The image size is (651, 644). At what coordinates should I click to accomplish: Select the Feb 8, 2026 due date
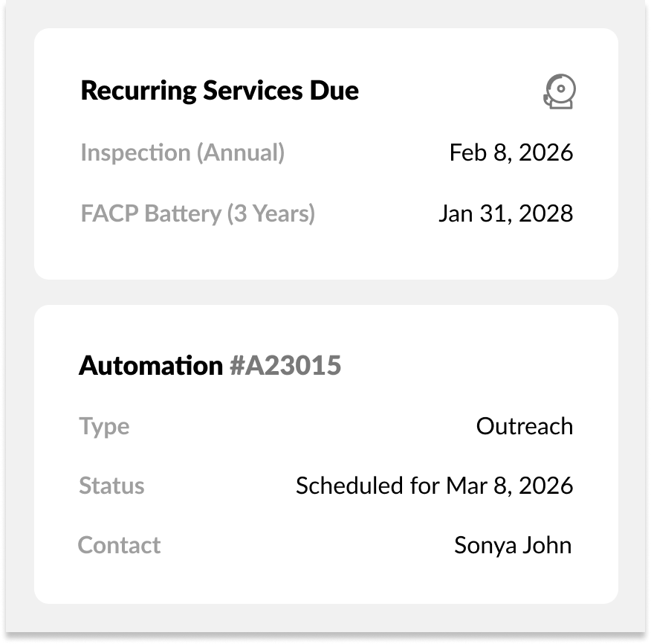pyautogui.click(x=511, y=152)
